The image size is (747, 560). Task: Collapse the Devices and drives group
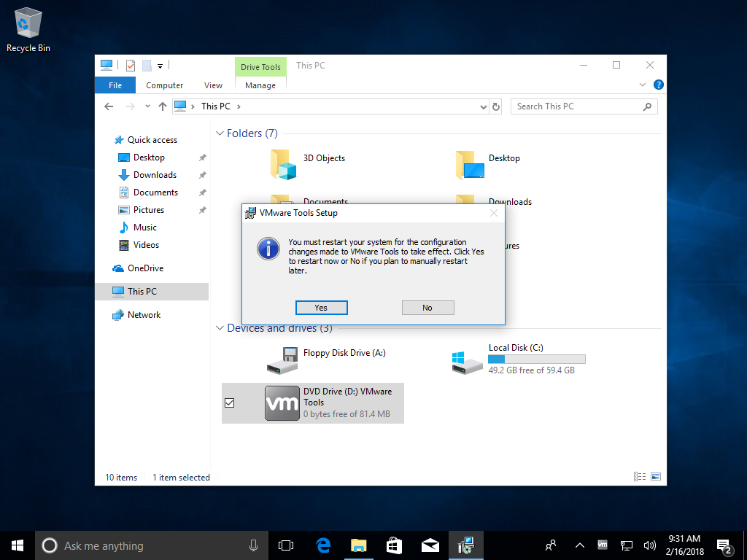click(220, 328)
